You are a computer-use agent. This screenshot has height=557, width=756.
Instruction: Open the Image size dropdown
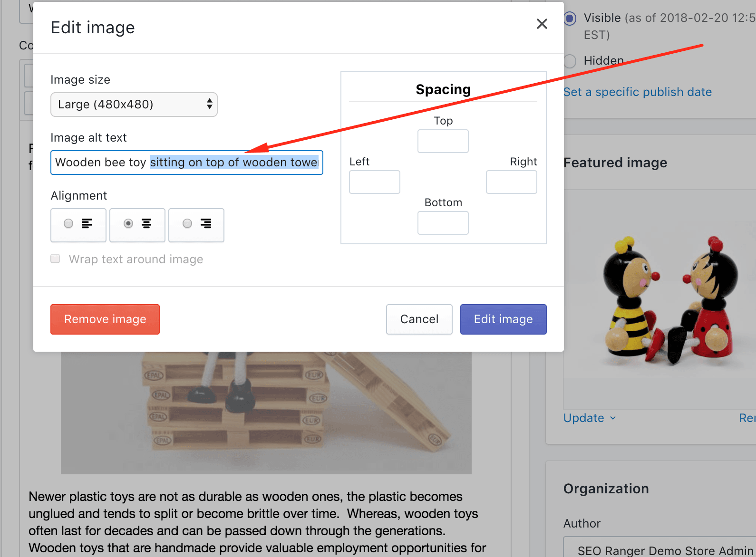click(134, 105)
